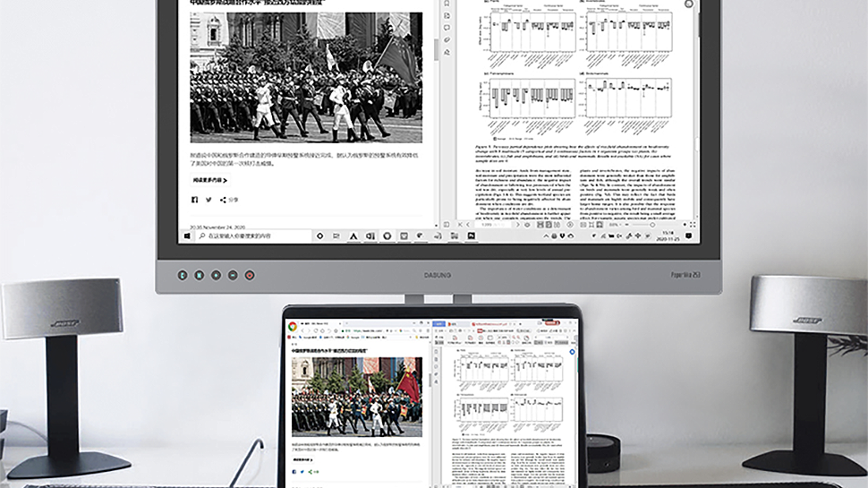This screenshot has width=868, height=488.
Task: Open page thumbnails icon in monitor PDF sidebar
Action: coord(447,16)
